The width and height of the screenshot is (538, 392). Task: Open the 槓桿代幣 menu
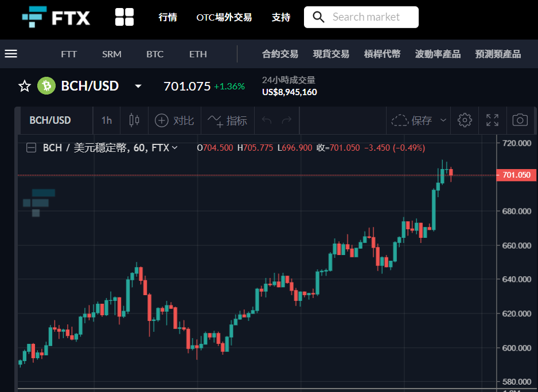(x=382, y=54)
